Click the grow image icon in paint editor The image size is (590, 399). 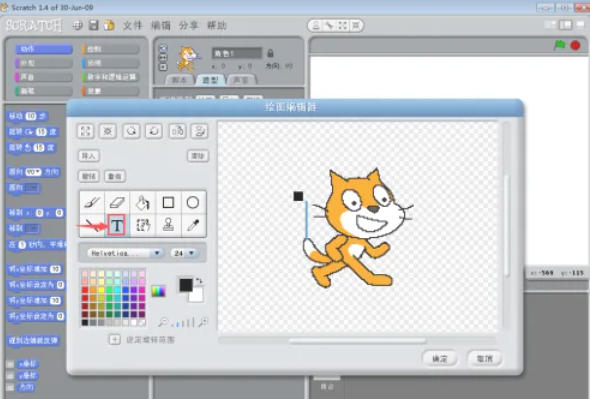click(85, 131)
